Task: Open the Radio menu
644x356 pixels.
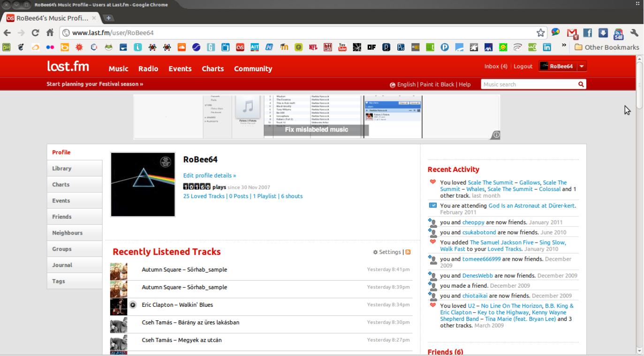Action: coord(148,68)
